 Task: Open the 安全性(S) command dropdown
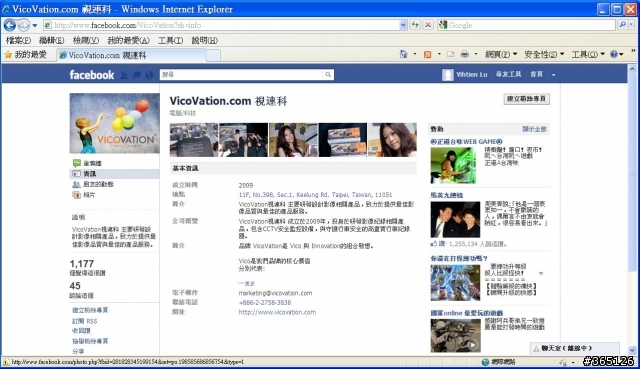(x=544, y=54)
